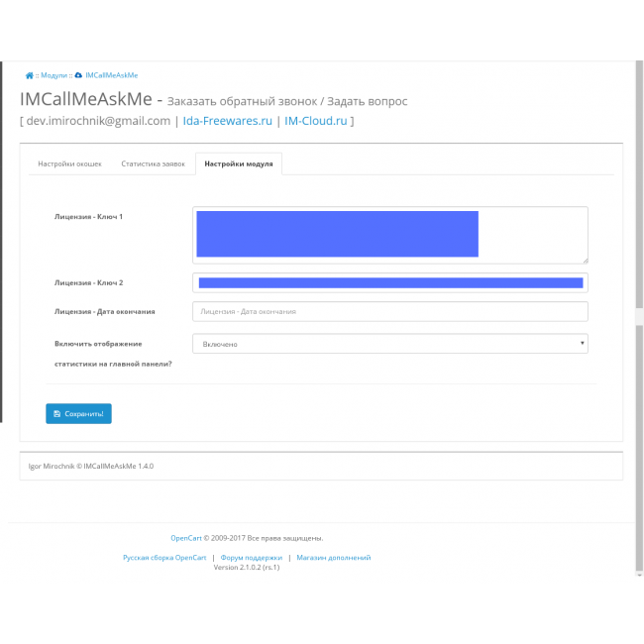The width and height of the screenshot is (644, 644).
Task: Switch to the Статистика заявок tab
Action: click(x=153, y=163)
